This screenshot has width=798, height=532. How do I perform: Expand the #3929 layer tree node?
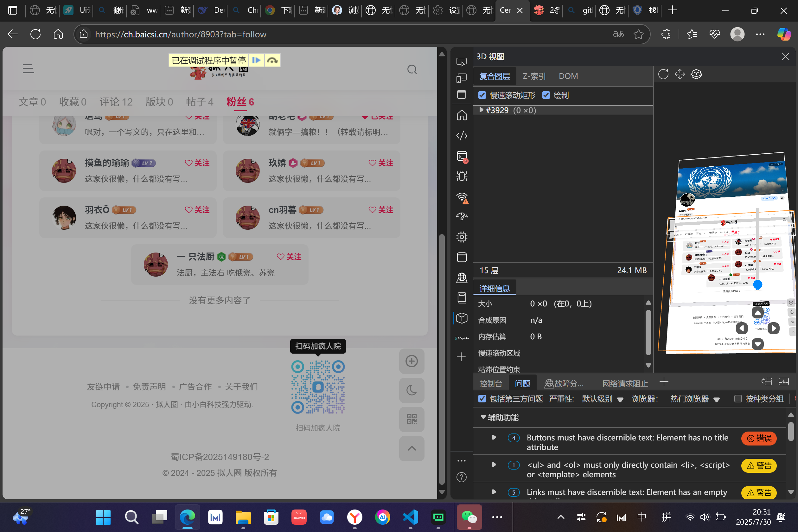[481, 110]
